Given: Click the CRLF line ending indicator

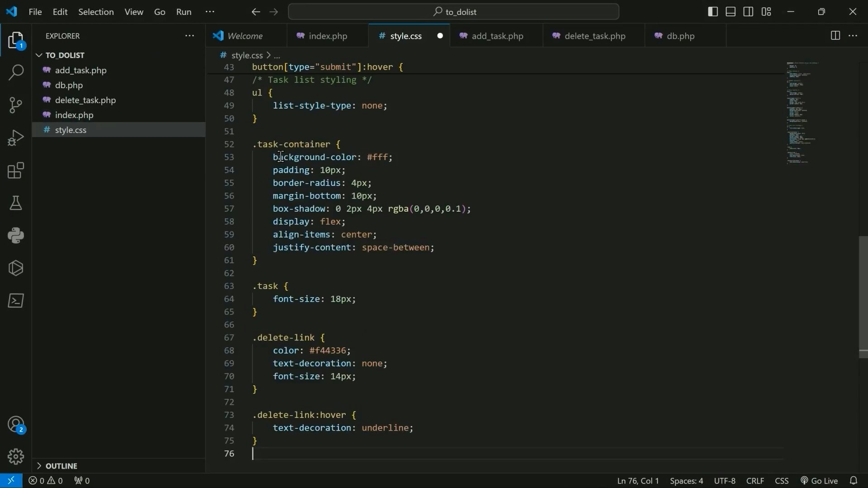Looking at the screenshot, I should [x=755, y=480].
